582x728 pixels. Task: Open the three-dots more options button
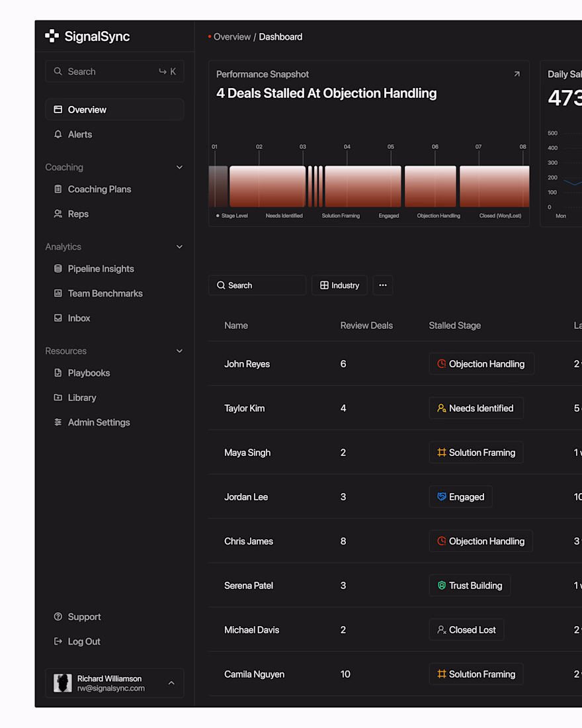[x=383, y=285]
